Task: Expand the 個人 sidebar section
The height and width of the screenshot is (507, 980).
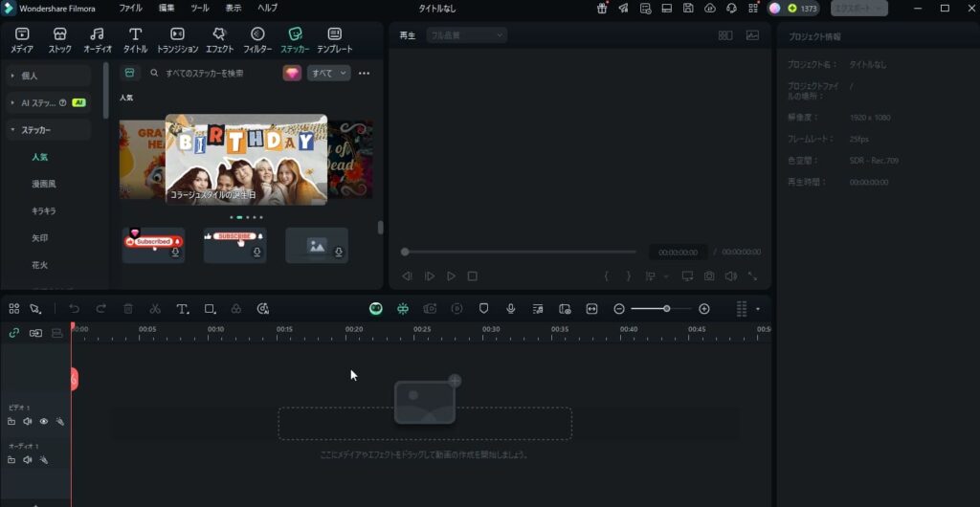Action: coord(48,76)
